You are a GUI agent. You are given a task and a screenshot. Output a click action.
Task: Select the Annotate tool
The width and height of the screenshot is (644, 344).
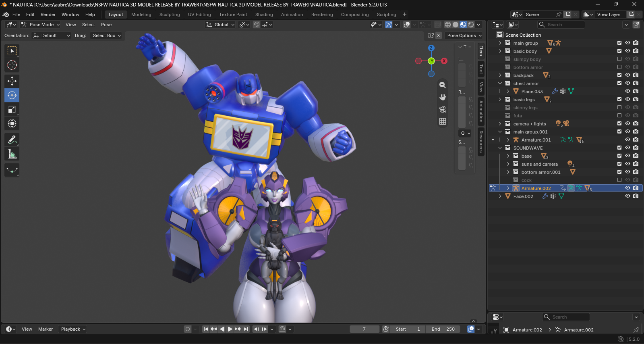click(12, 140)
